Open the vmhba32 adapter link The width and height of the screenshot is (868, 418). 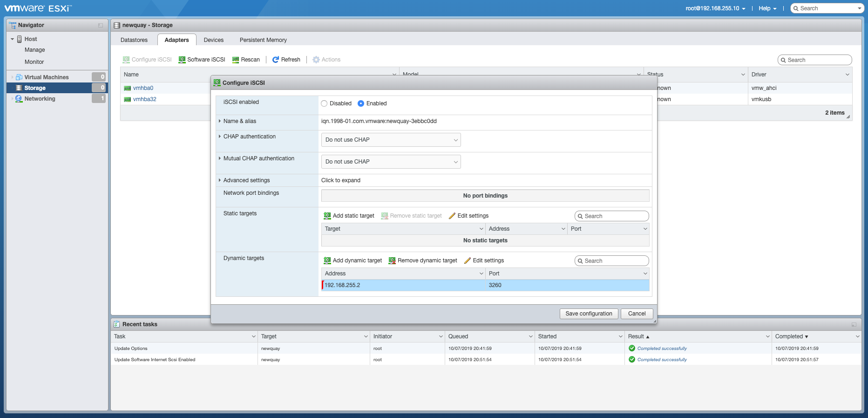pyautogui.click(x=145, y=99)
